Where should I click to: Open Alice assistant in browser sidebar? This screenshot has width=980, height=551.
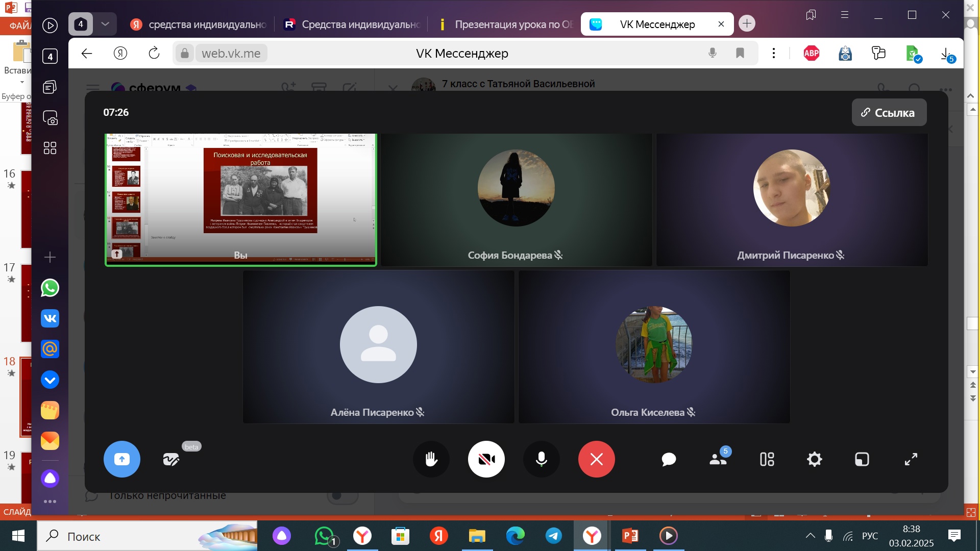pyautogui.click(x=50, y=479)
